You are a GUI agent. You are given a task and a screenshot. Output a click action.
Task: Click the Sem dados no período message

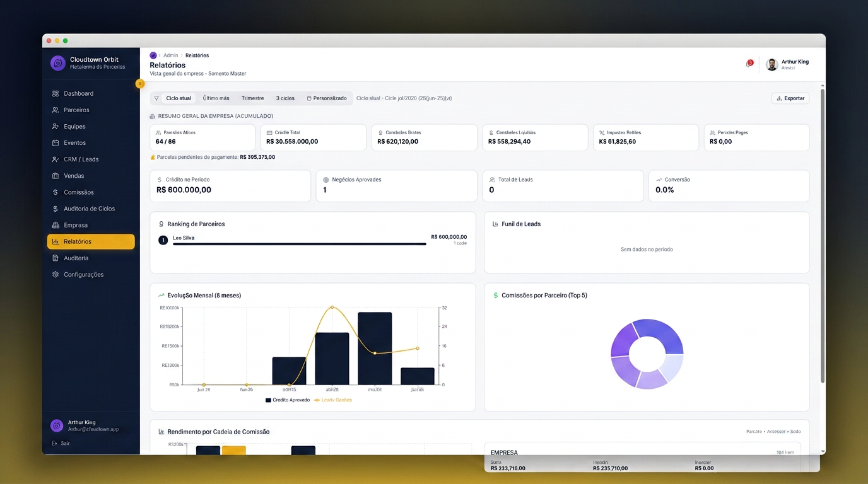click(x=647, y=250)
